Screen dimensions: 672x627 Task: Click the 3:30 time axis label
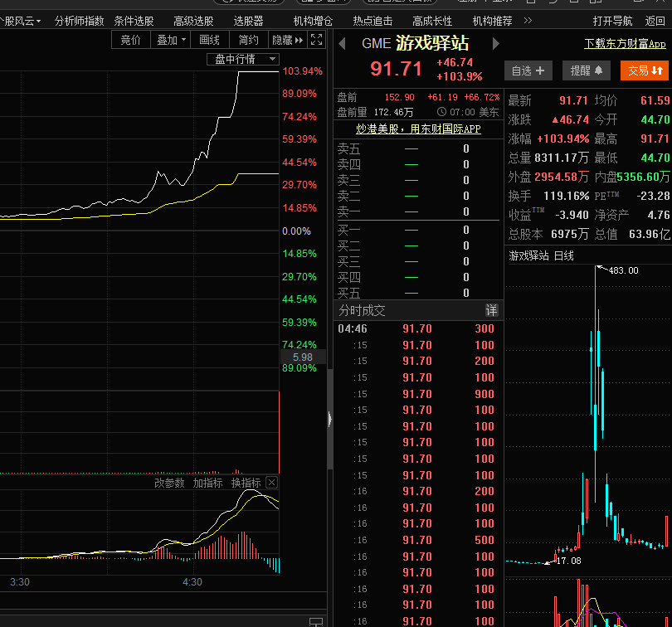[20, 582]
